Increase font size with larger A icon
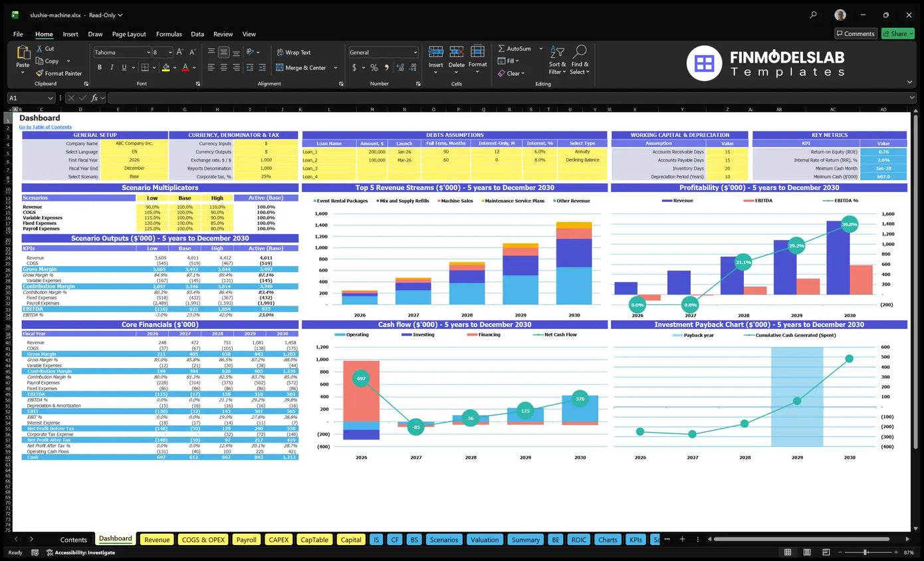This screenshot has width=924, height=561. tap(180, 52)
